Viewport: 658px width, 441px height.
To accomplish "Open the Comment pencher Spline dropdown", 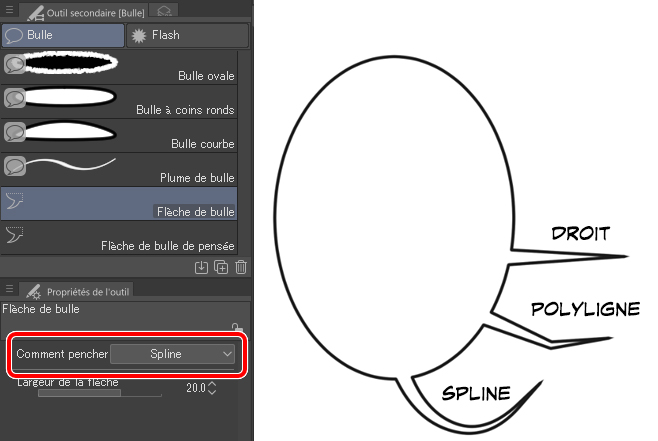I will click(173, 354).
